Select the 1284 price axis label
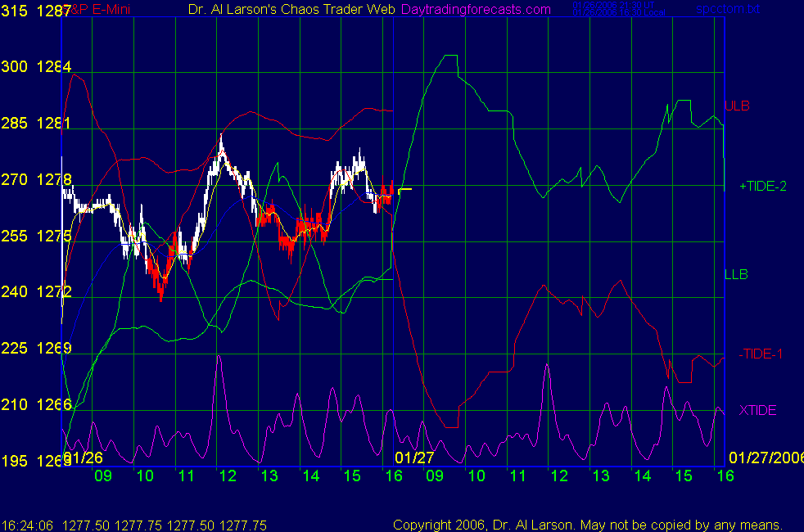This screenshot has width=804, height=532. (x=54, y=67)
